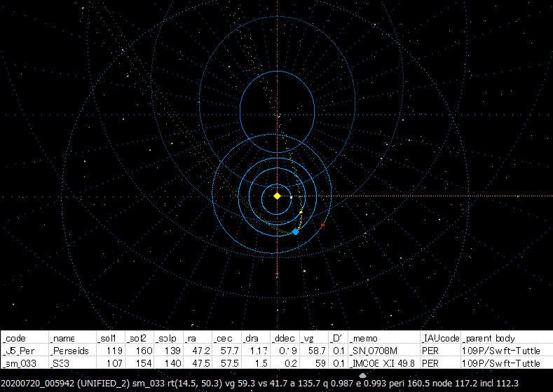Click the _sm_033 code cell
This screenshot has height=392, width=553.
(25, 363)
